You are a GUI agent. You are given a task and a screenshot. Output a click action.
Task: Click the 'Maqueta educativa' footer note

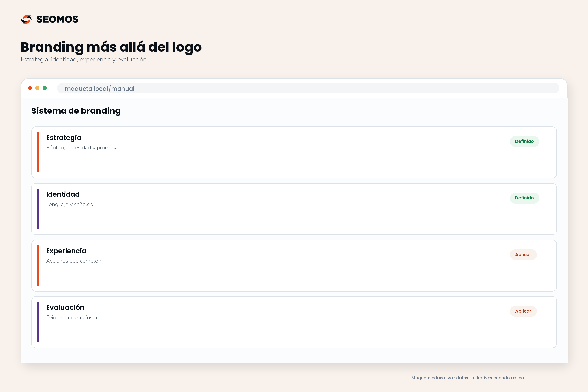tap(467, 378)
